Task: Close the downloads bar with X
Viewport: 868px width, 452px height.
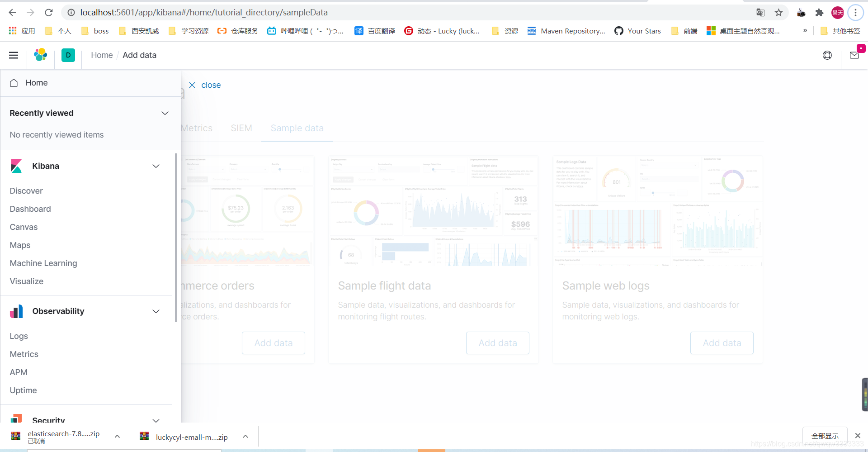Action: click(858, 436)
